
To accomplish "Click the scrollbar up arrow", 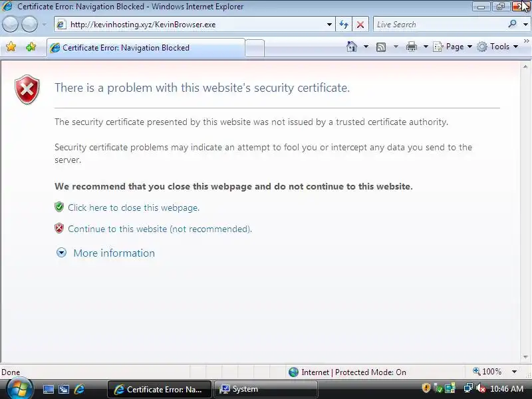I will tap(525, 67).
